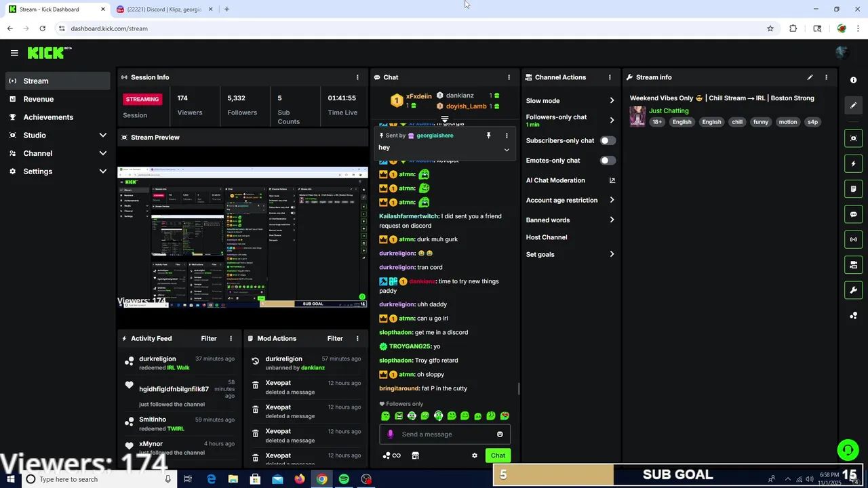Open File Explorer from the taskbar
This screenshot has height=488, width=868.
233,479
